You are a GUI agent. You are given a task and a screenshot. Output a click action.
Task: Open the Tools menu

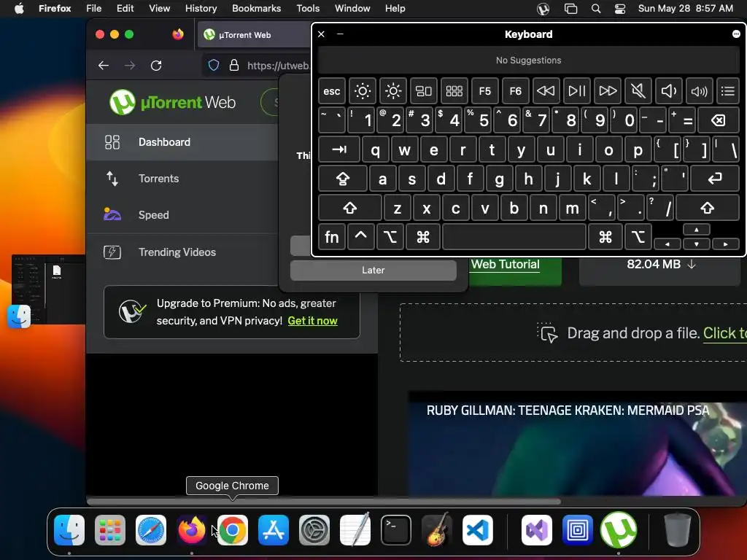coord(308,8)
